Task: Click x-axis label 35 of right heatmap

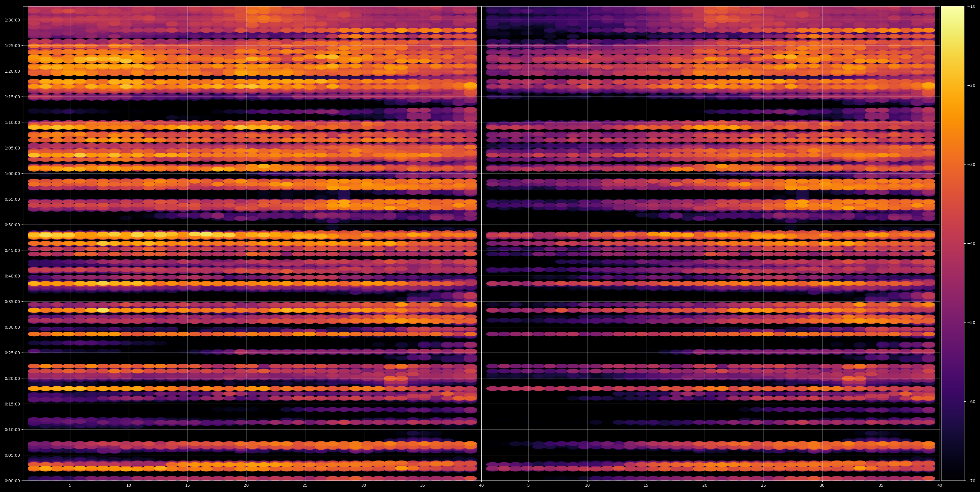Action: [881, 486]
